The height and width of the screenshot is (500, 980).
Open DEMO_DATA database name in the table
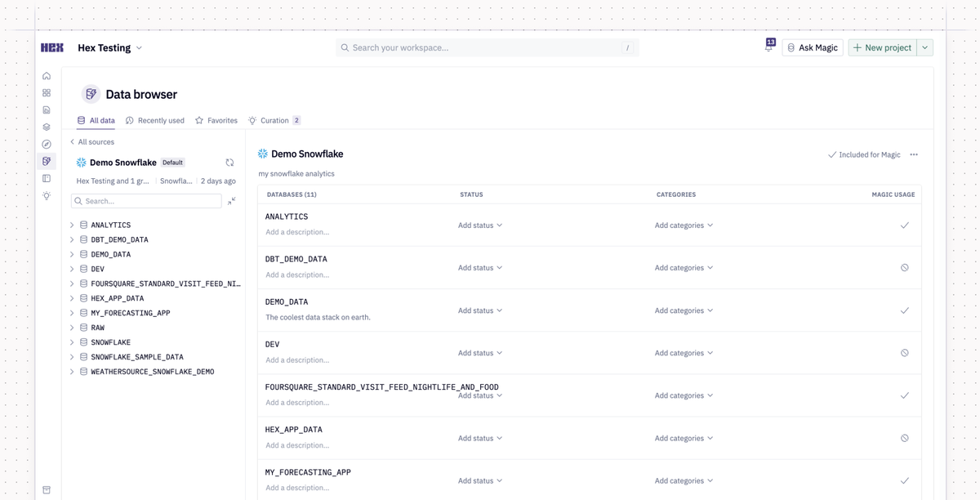coord(287,302)
